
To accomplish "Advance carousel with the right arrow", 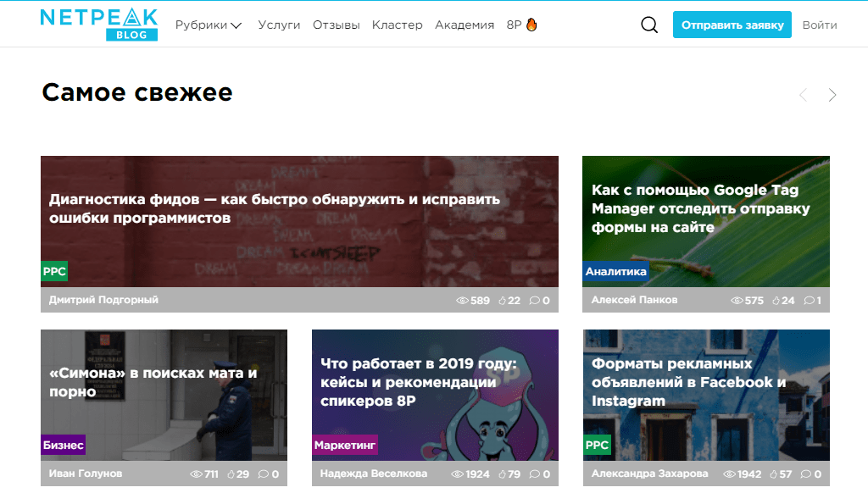I will click(x=832, y=95).
